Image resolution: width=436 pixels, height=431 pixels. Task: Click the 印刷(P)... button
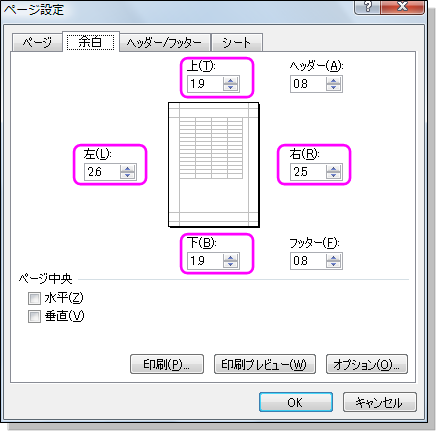point(167,364)
